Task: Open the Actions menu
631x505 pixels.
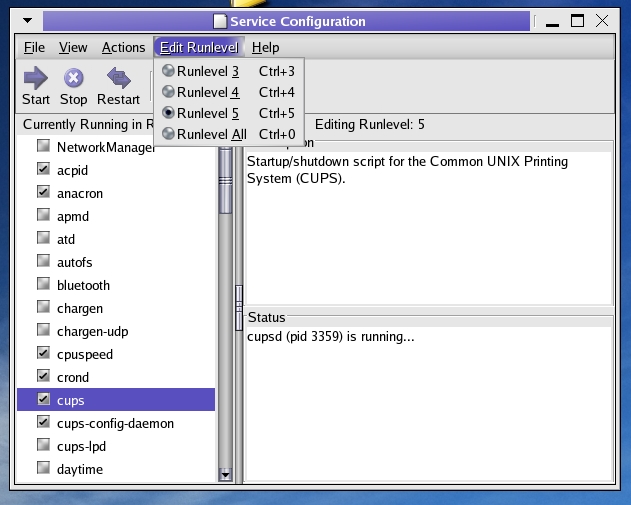Action: [123, 47]
